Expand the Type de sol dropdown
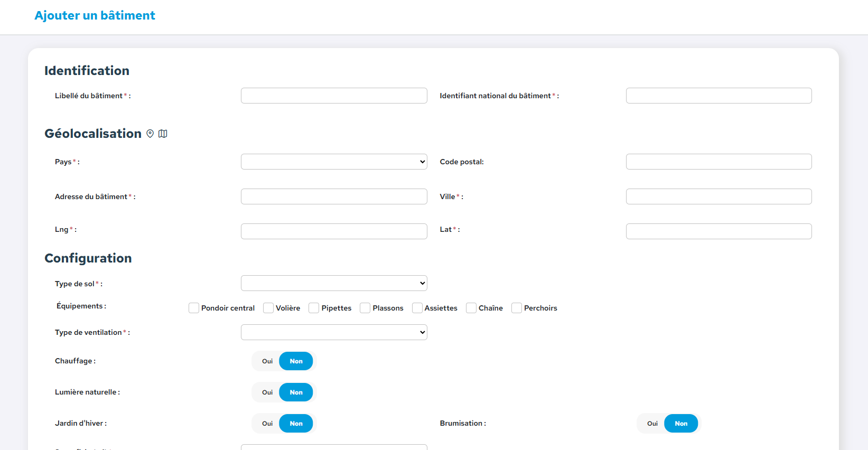Image resolution: width=868 pixels, height=450 pixels. (x=334, y=283)
